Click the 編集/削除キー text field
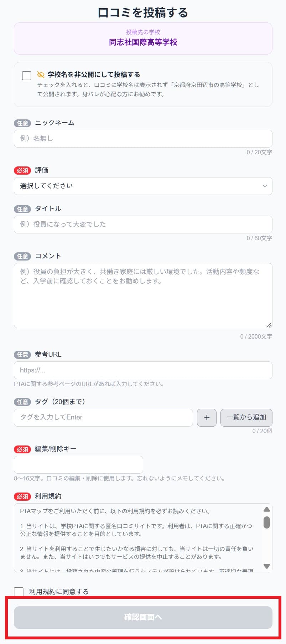 point(78,464)
